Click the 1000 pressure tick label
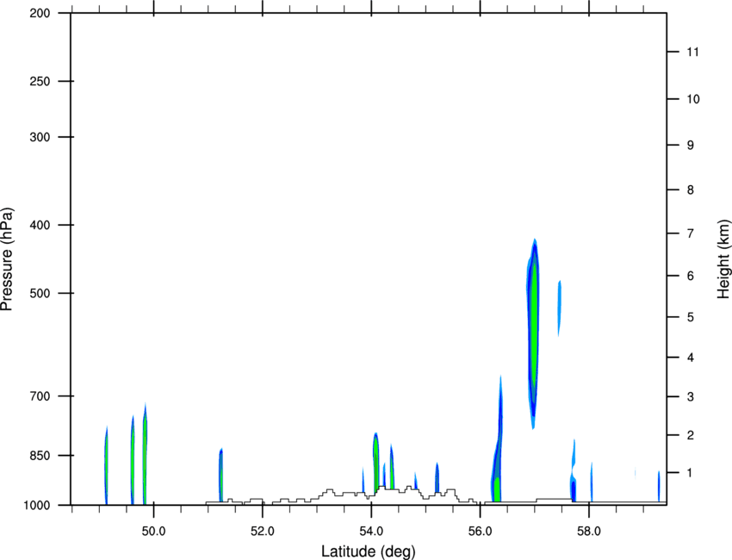The height and width of the screenshot is (560, 732). pos(37,506)
